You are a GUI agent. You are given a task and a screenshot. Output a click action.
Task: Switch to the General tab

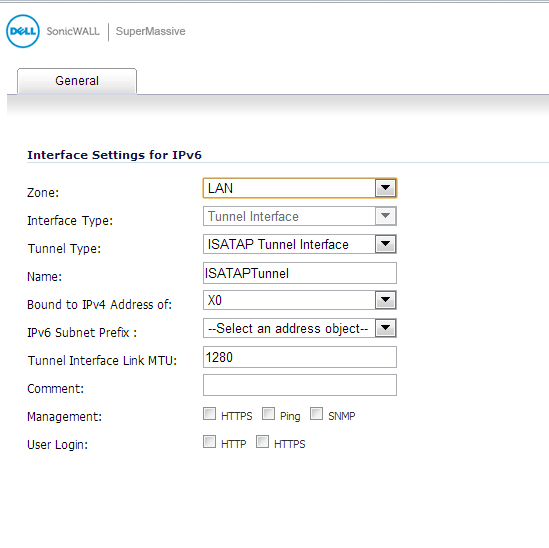point(77,81)
